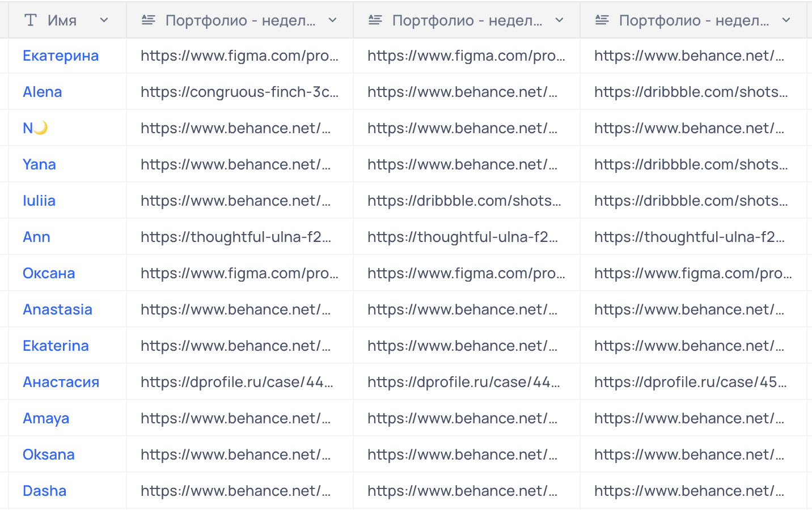Select Iuliia's third portfolio dribbble.com cell
The image size is (812, 510).
[693, 201]
